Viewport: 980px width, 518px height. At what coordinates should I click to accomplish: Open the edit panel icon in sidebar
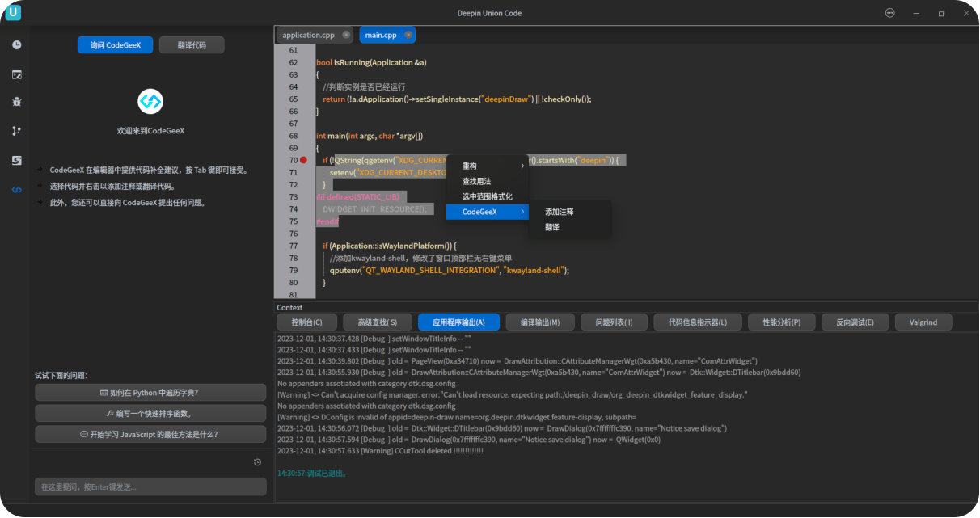coord(17,74)
